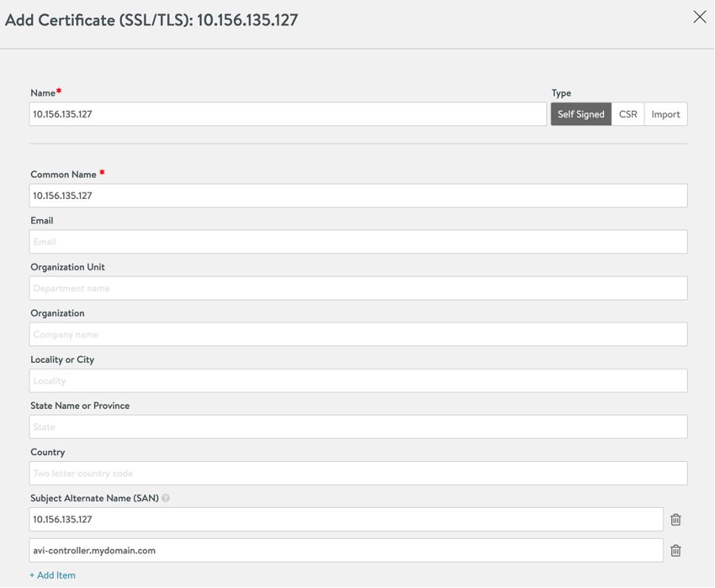Close the Add Certificate dialog
Screen dimensions: 715x588
point(699,17)
